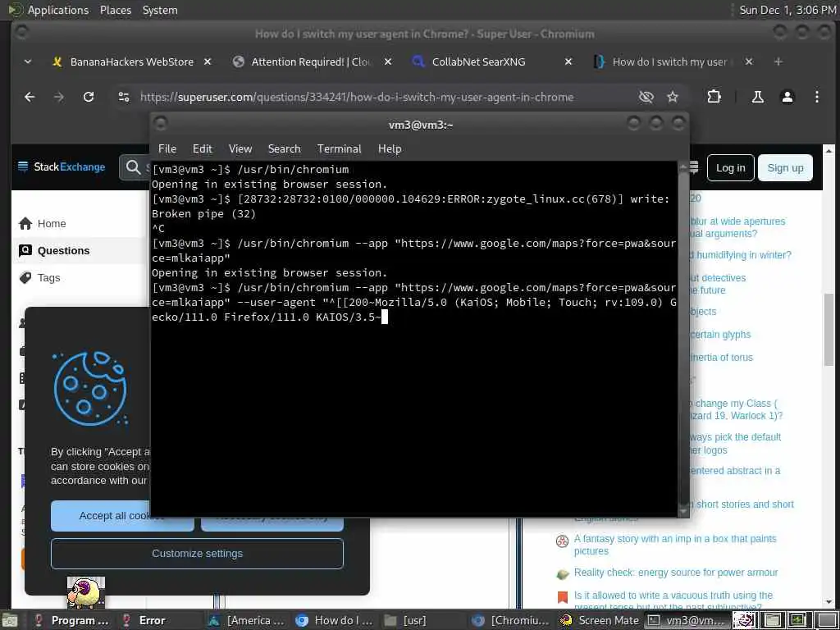Image resolution: width=840 pixels, height=630 pixels.
Task: Open 'Reality check: energy source' link
Action: click(x=676, y=572)
